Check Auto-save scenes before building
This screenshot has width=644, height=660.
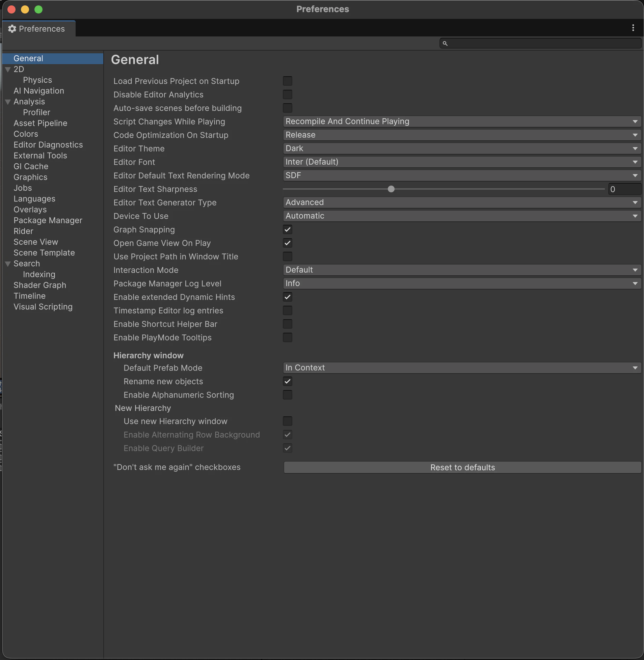click(288, 108)
